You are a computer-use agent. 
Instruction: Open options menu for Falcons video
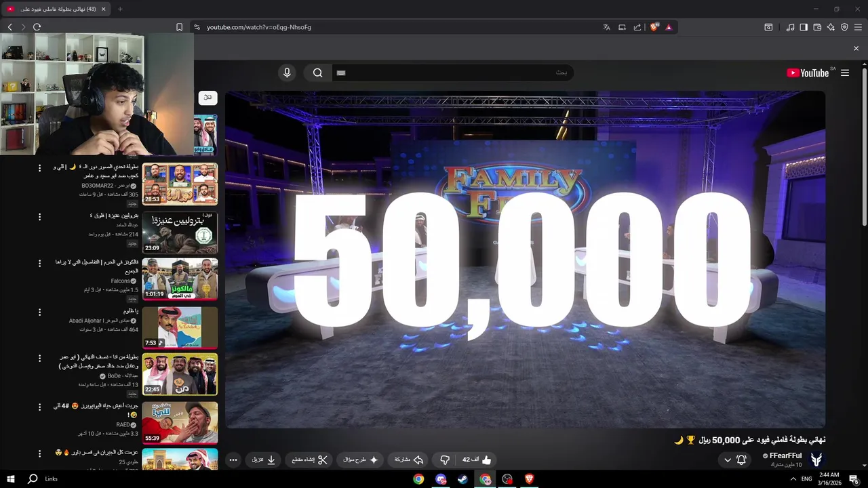[x=39, y=263]
